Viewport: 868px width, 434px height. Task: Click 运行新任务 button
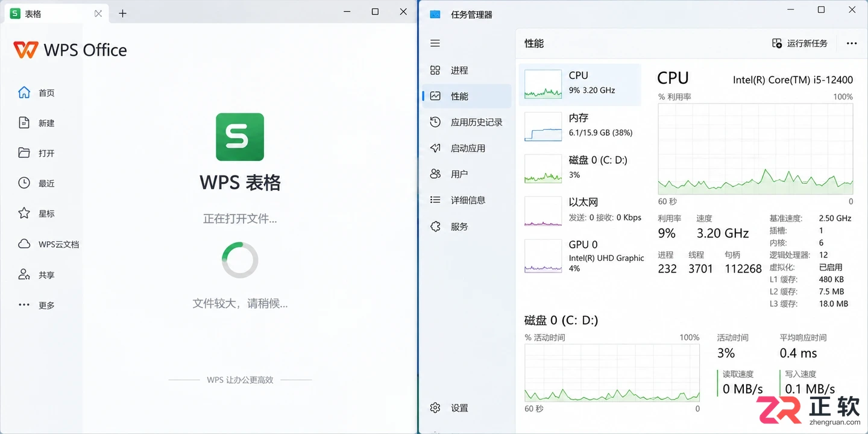point(800,43)
